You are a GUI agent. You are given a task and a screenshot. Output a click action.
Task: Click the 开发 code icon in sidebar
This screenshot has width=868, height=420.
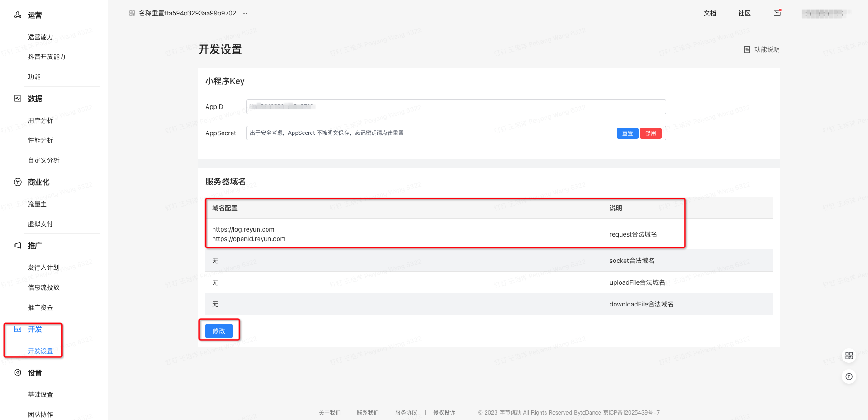18,329
